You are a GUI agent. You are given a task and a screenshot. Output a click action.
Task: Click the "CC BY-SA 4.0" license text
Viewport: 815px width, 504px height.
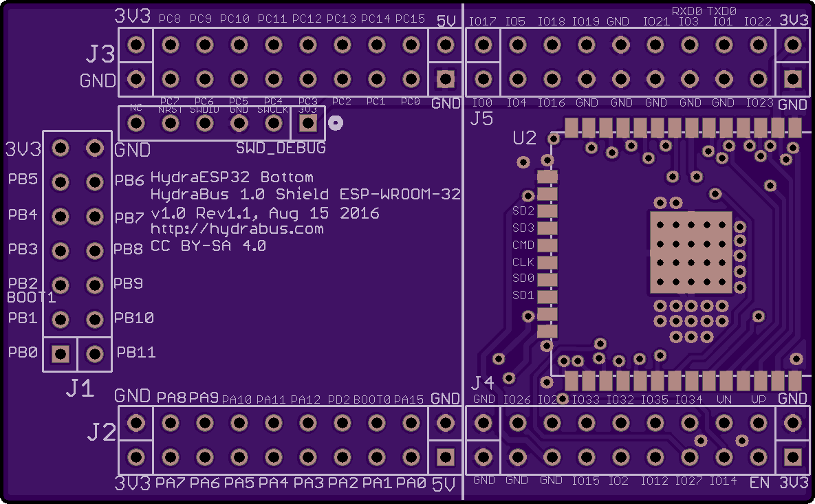pos(208,245)
